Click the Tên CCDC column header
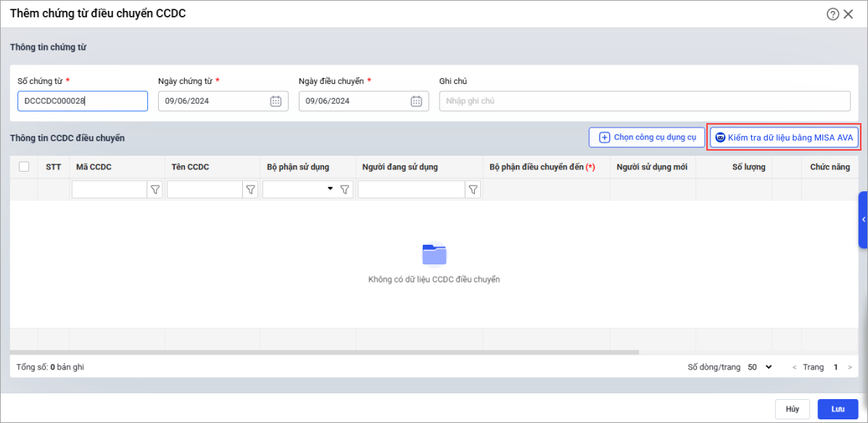The image size is (868, 423). click(x=190, y=167)
